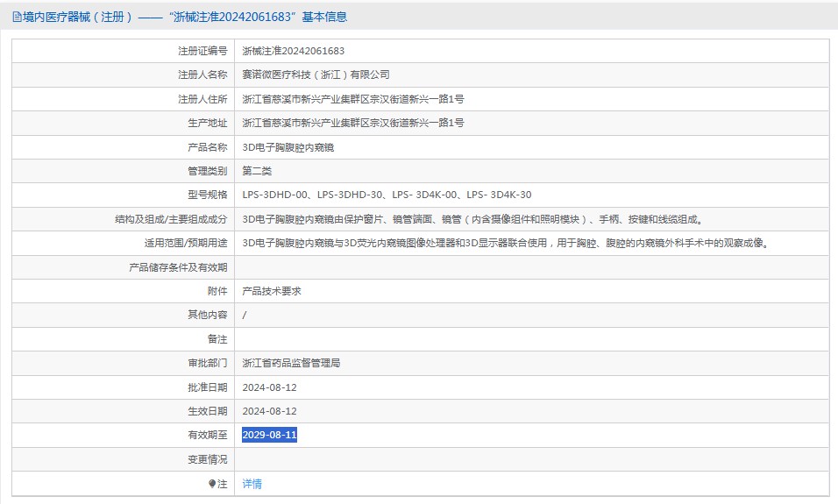Click the approval department 浙江省药品监督管理局

tap(291, 363)
